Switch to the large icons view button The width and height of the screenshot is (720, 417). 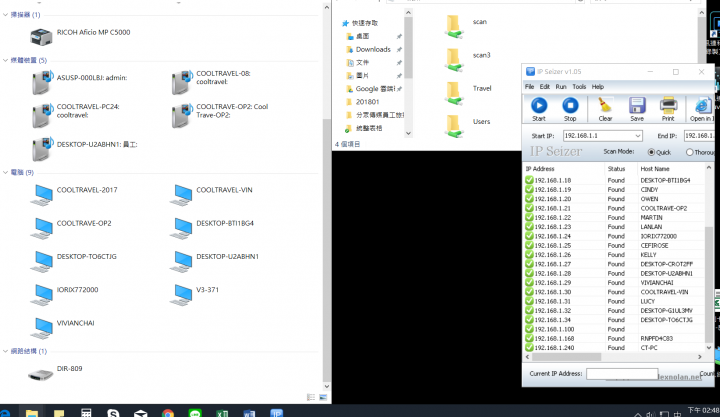(323, 397)
